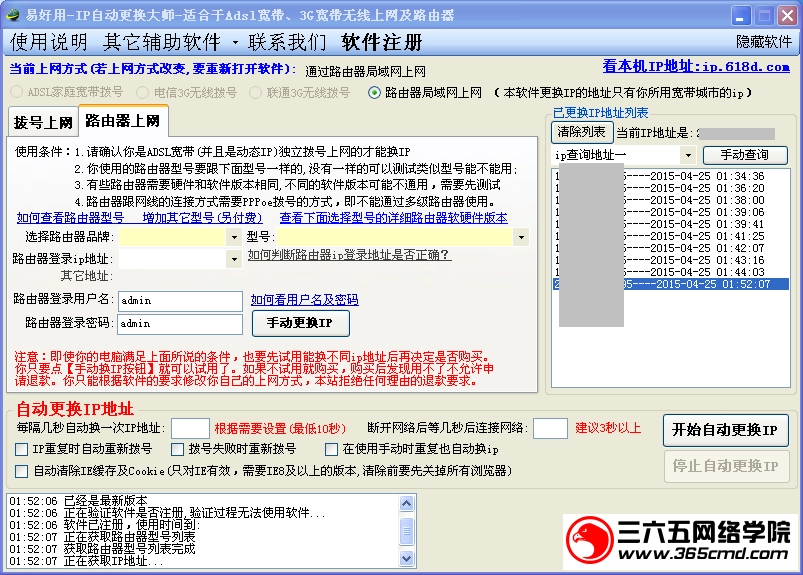The height and width of the screenshot is (575, 803).
Task: Select IP list row dated 01:42:07
Action: (x=670, y=248)
